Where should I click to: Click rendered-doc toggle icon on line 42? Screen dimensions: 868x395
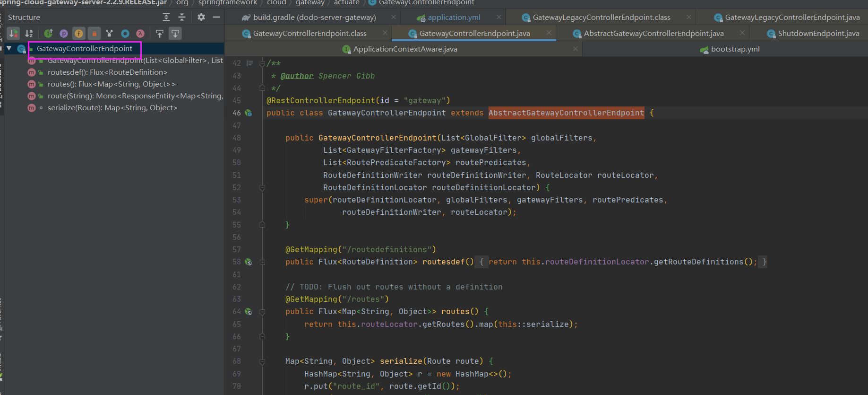point(250,63)
